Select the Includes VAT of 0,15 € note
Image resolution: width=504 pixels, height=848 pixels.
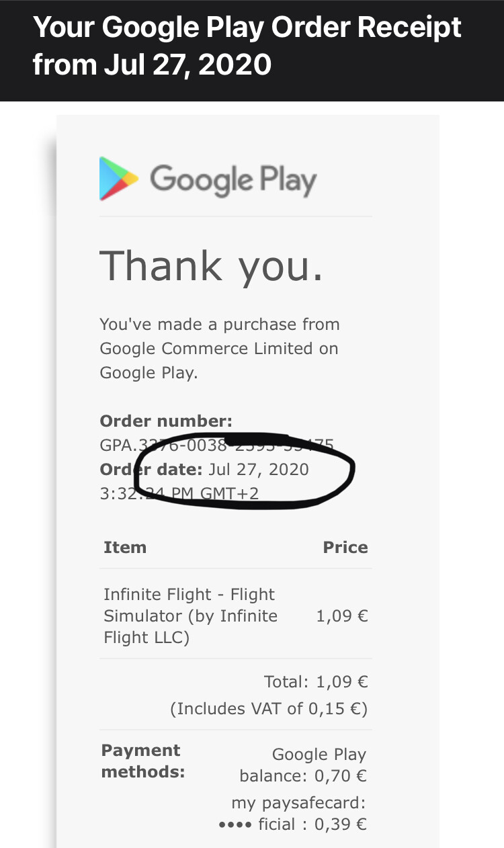coord(269,709)
